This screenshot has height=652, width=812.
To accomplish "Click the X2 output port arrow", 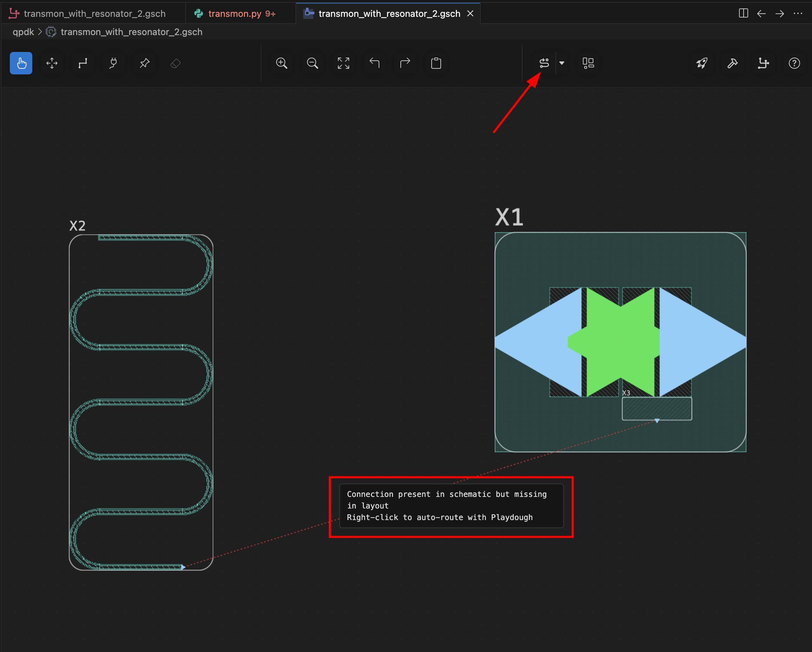I will tap(183, 567).
